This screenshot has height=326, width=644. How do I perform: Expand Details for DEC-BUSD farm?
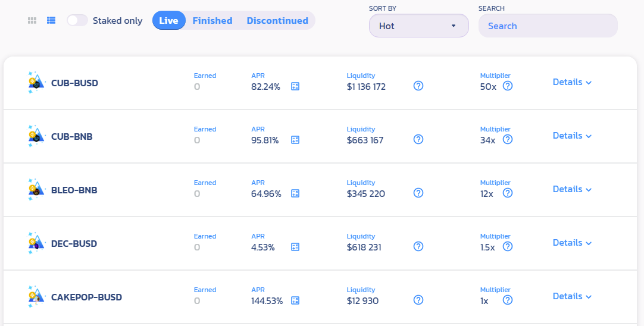pos(572,243)
